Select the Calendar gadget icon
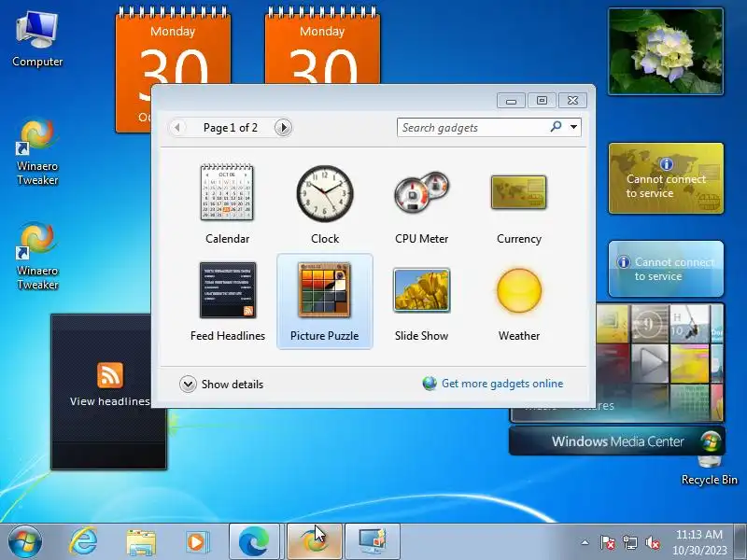This screenshot has height=560, width=747. 227,192
